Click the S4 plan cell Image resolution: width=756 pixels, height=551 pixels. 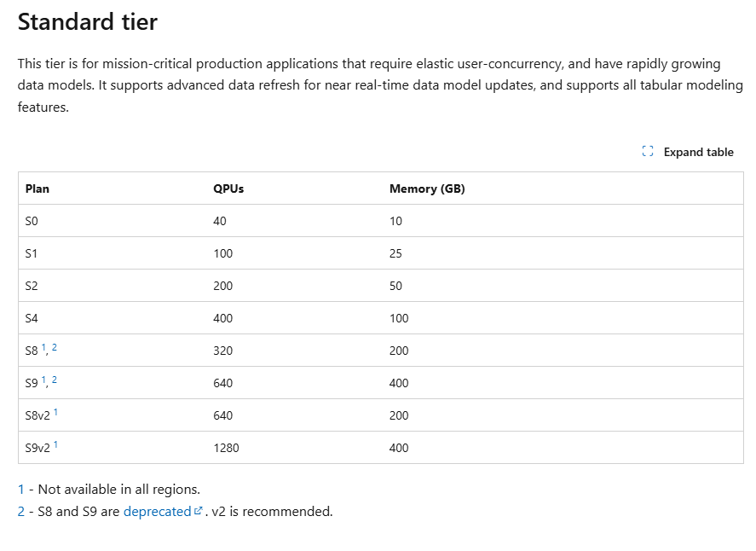point(32,318)
